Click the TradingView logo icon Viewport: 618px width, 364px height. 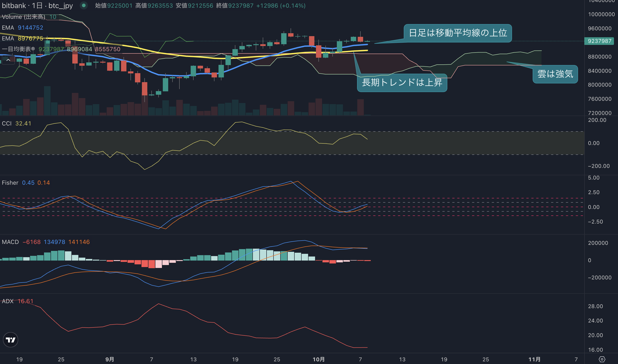click(x=11, y=340)
